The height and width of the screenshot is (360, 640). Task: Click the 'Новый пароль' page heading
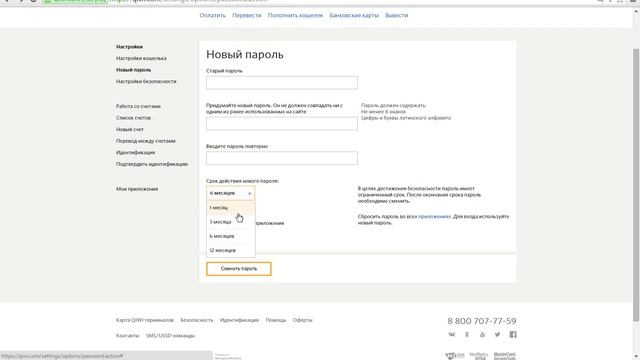[x=245, y=54]
